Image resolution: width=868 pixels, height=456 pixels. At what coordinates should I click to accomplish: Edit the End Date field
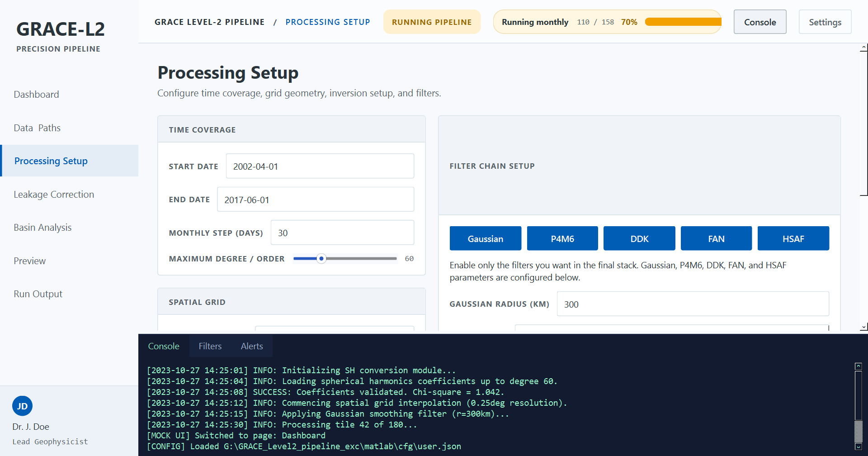pos(316,199)
